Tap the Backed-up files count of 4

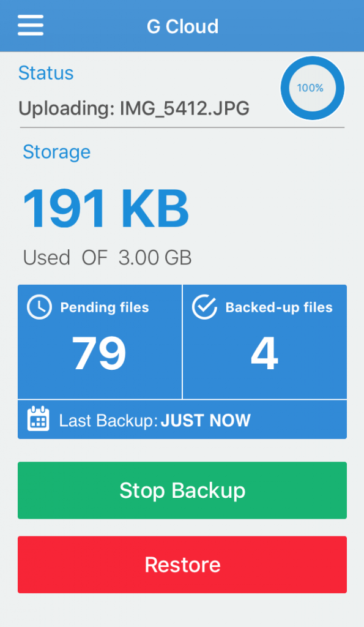[x=264, y=352]
